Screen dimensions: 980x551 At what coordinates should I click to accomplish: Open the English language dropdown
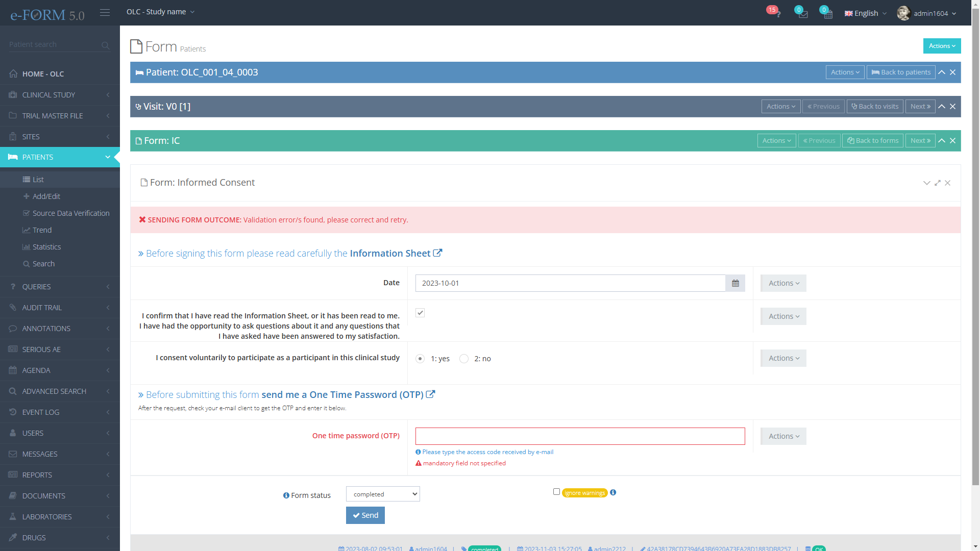[866, 13]
